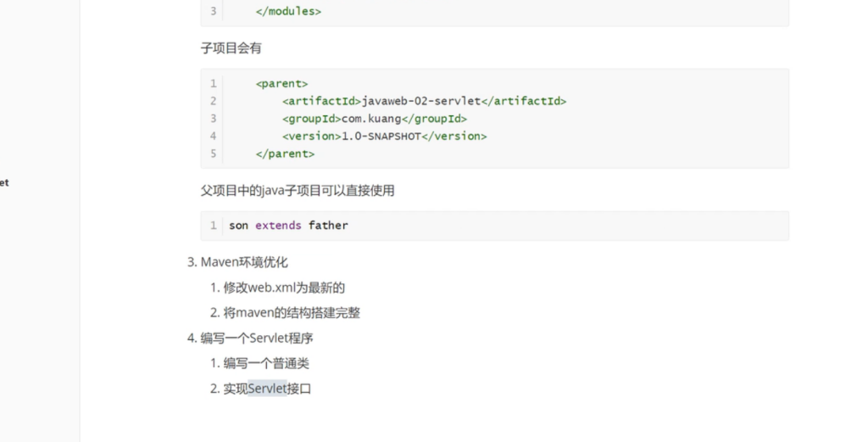Click the artifactId javaweb-02-servlet code line
868x442 pixels.
[x=424, y=101]
